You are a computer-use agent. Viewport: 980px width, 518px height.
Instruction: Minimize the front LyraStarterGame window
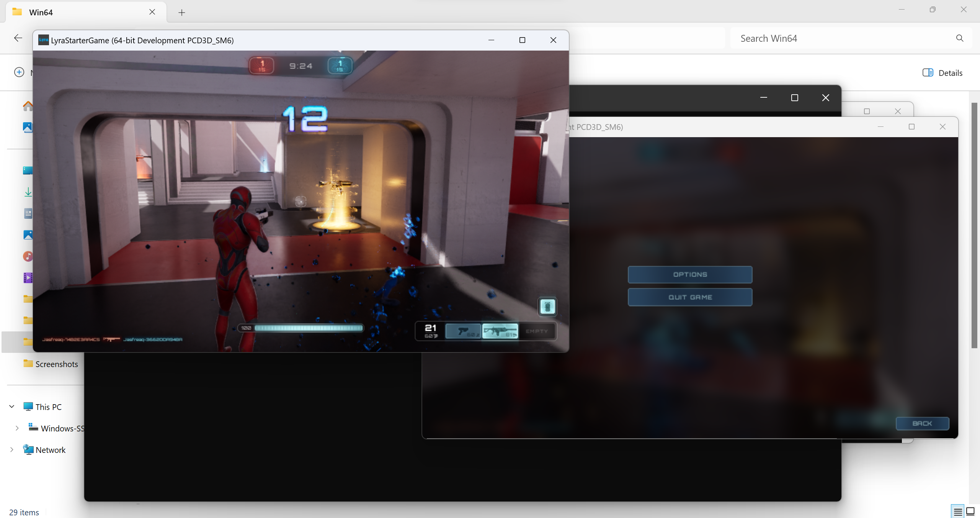click(491, 40)
